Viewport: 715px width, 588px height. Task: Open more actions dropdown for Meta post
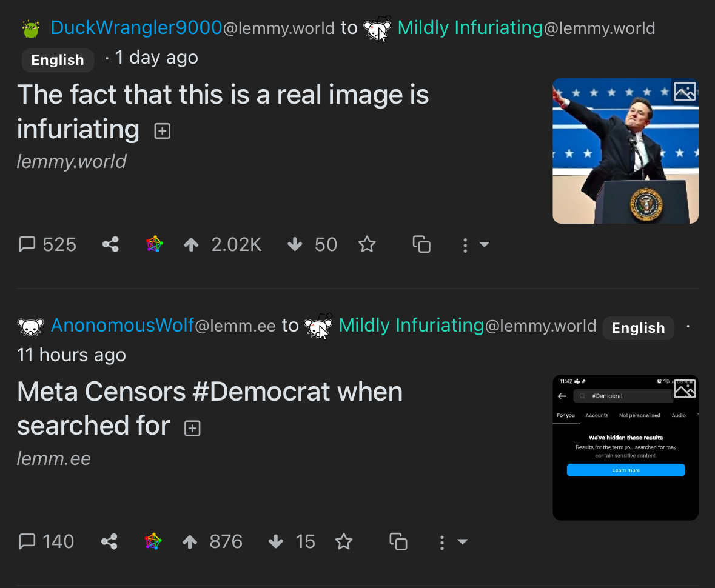[x=452, y=542]
